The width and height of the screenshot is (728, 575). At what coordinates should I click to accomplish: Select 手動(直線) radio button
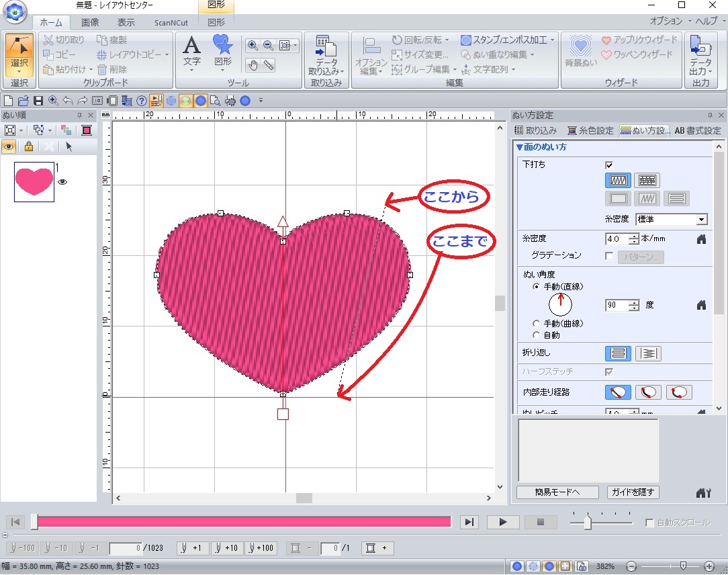coord(536,287)
